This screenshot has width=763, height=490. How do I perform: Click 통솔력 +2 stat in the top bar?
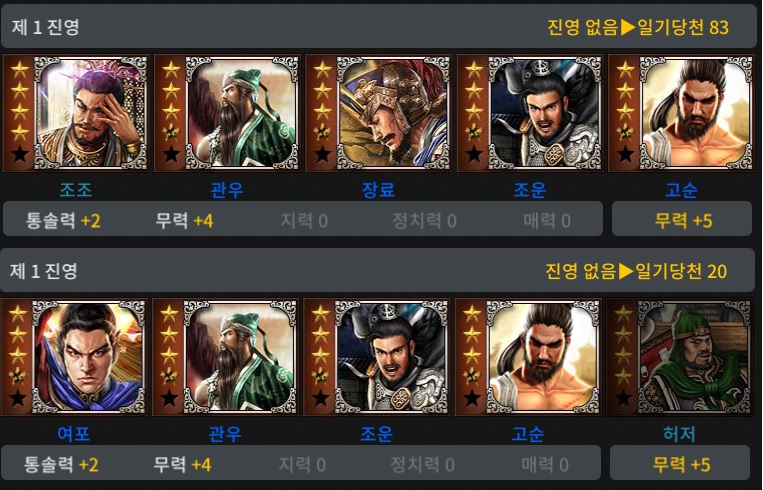[63, 220]
